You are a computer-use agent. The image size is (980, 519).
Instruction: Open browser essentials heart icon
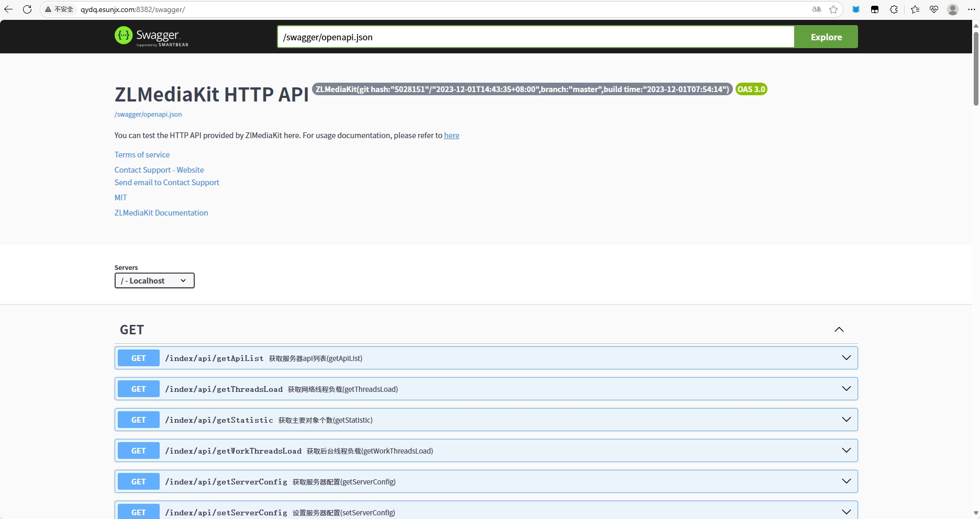[934, 9]
